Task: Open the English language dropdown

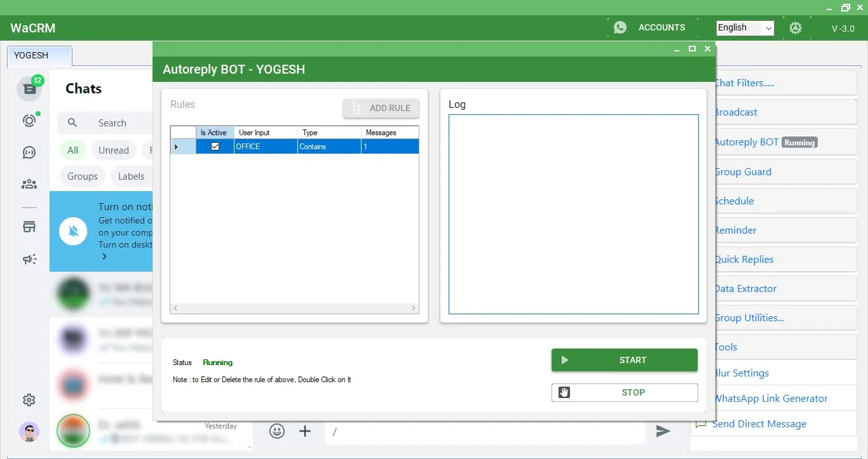Action: [745, 28]
